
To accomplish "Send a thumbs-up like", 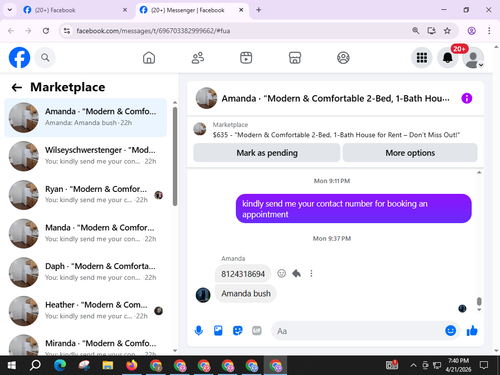I will pos(472,331).
